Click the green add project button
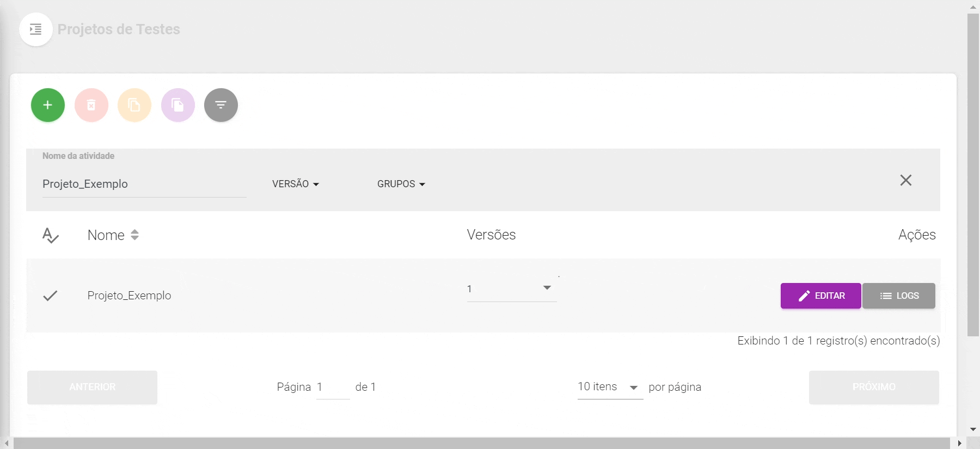 coord(48,105)
